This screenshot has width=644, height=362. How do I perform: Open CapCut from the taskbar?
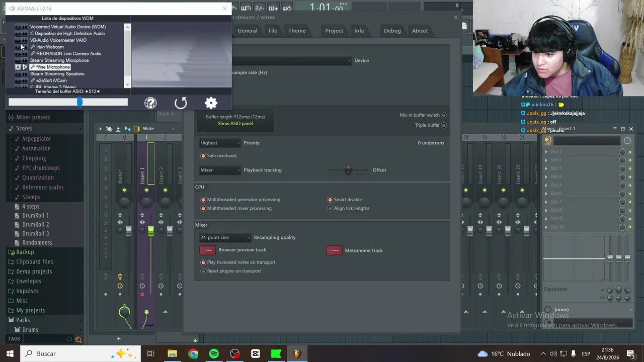pyautogui.click(x=255, y=354)
